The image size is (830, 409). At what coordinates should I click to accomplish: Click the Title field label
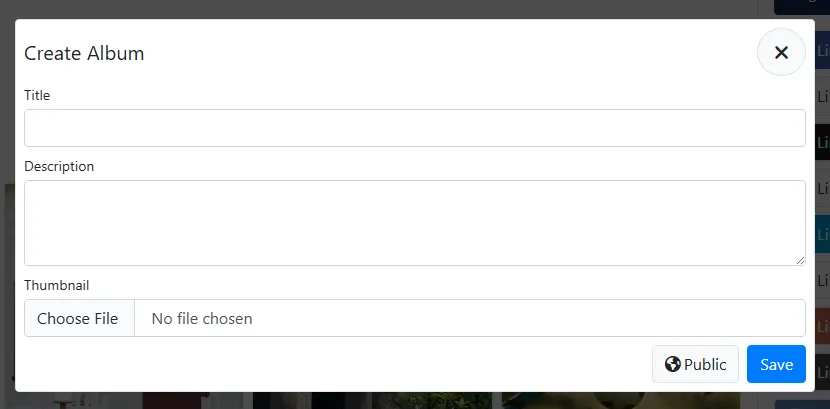37,95
